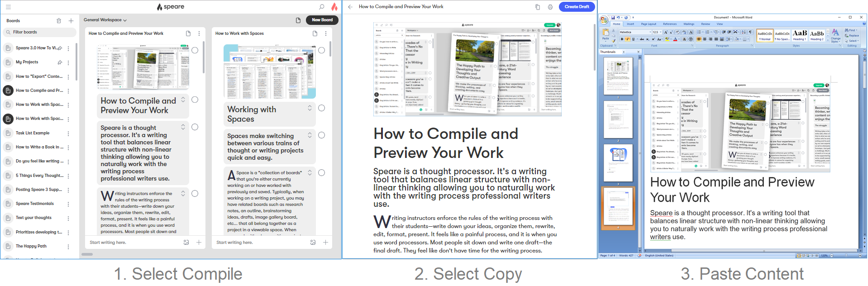Select the 'Spaces make switching' block radio
The image size is (868, 286).
click(321, 135)
